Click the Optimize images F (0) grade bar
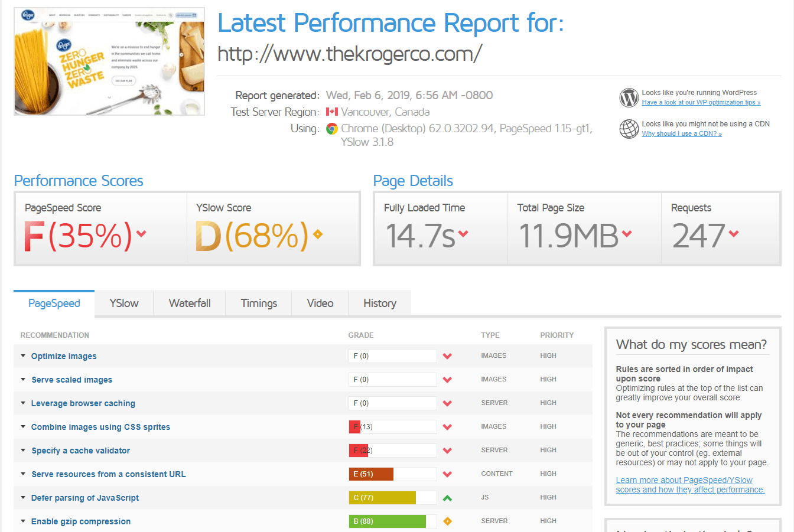 pos(393,356)
